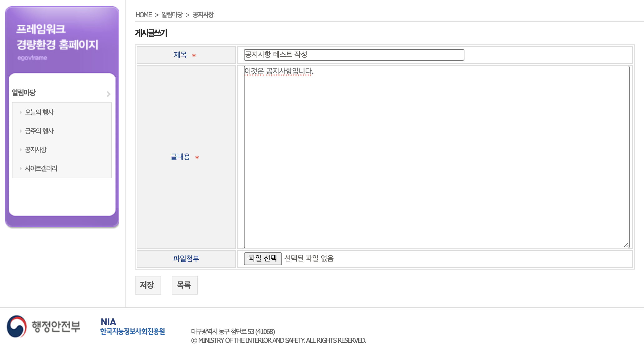
Task: Click 알림마당 in the breadcrumb path
Action: pos(172,15)
